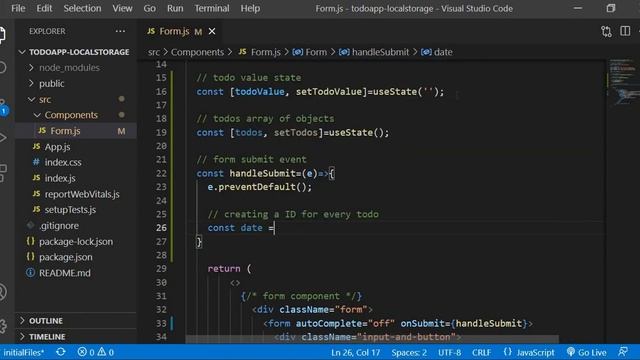This screenshot has width=640, height=360.
Task: Open Extensions view icon
Action: pos(2,172)
